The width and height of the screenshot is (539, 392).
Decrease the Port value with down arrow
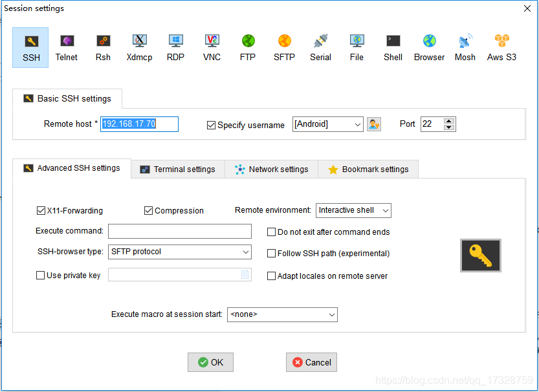(x=449, y=127)
